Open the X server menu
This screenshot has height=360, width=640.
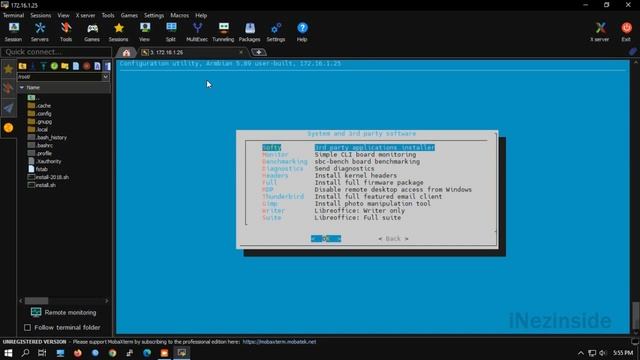[85, 16]
